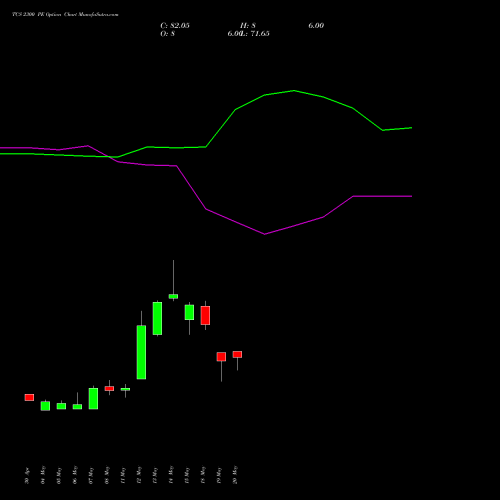Click the '14 May' date label
Image resolution: width=500 pixels, height=500 pixels.
tap(171, 475)
